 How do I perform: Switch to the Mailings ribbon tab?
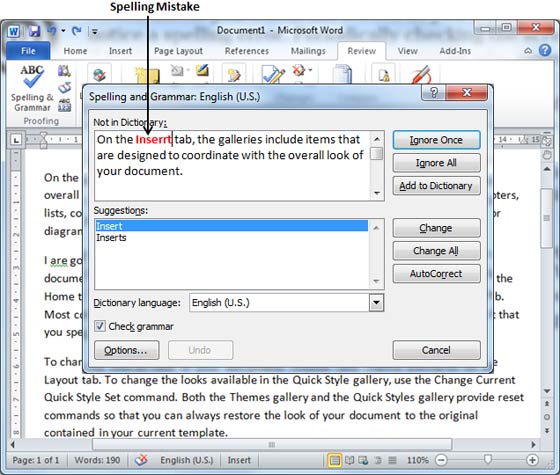308,51
